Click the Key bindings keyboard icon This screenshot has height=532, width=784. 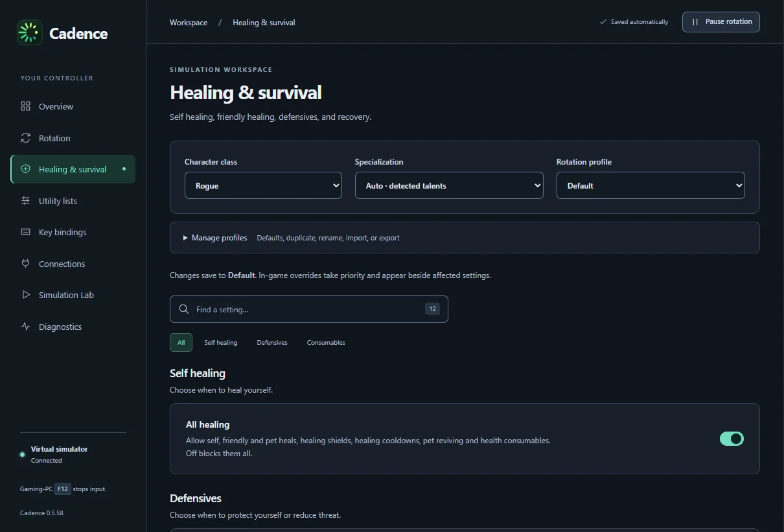[26, 232]
